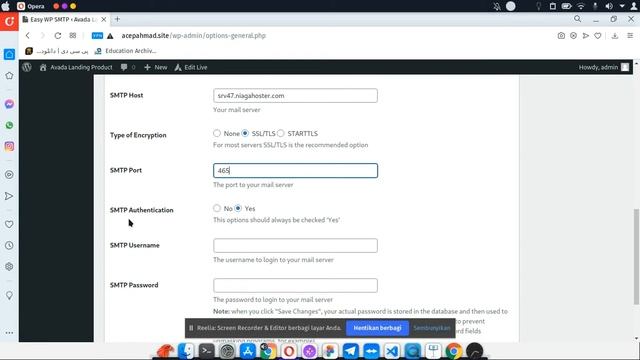Click Sembunyikan link in sharing bar
Screen dimensions: 640x360
pos(432,328)
